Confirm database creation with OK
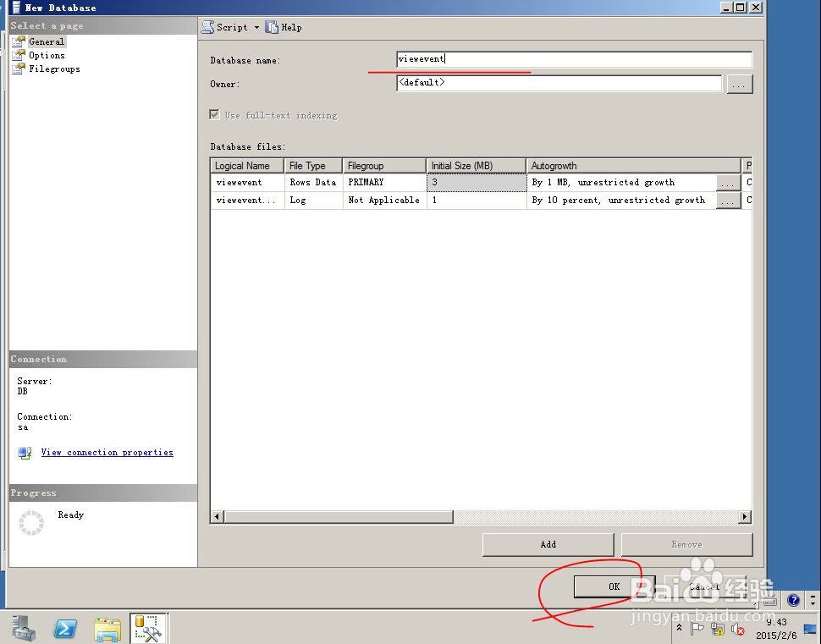821x644 pixels. tap(614, 586)
